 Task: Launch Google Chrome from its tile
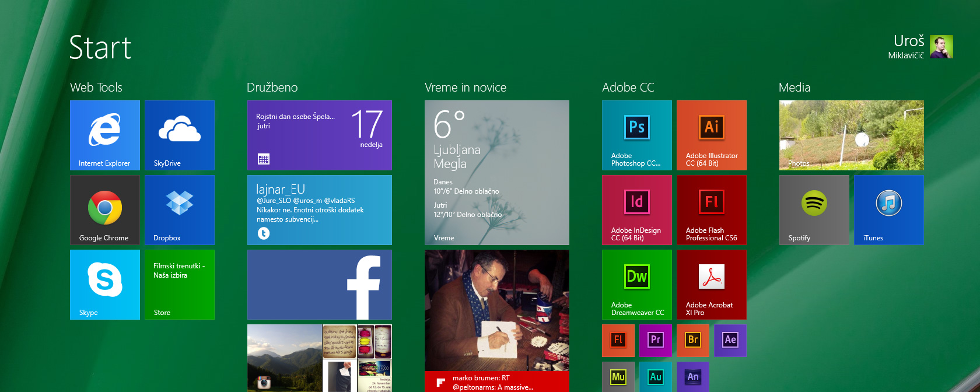pos(105,210)
